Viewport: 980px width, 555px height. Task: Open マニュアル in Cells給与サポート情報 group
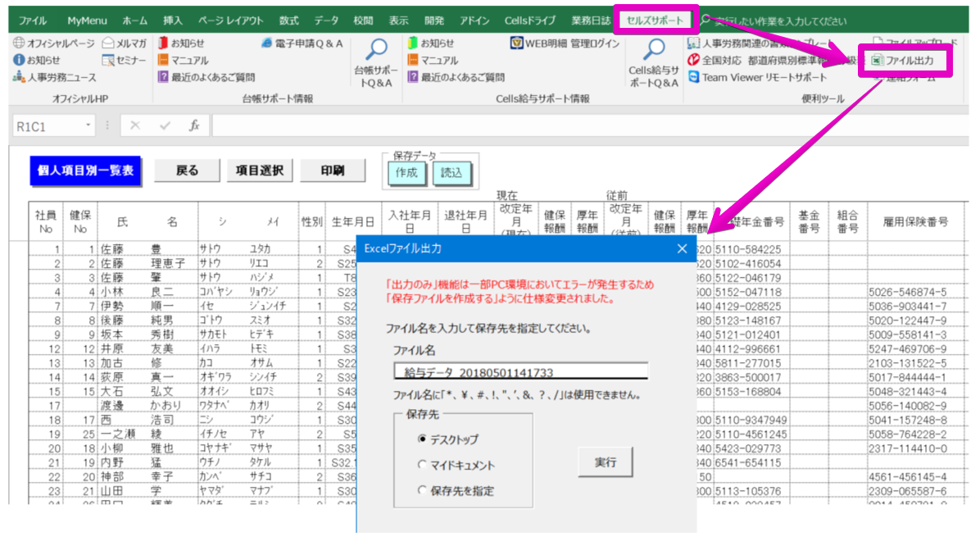point(433,60)
